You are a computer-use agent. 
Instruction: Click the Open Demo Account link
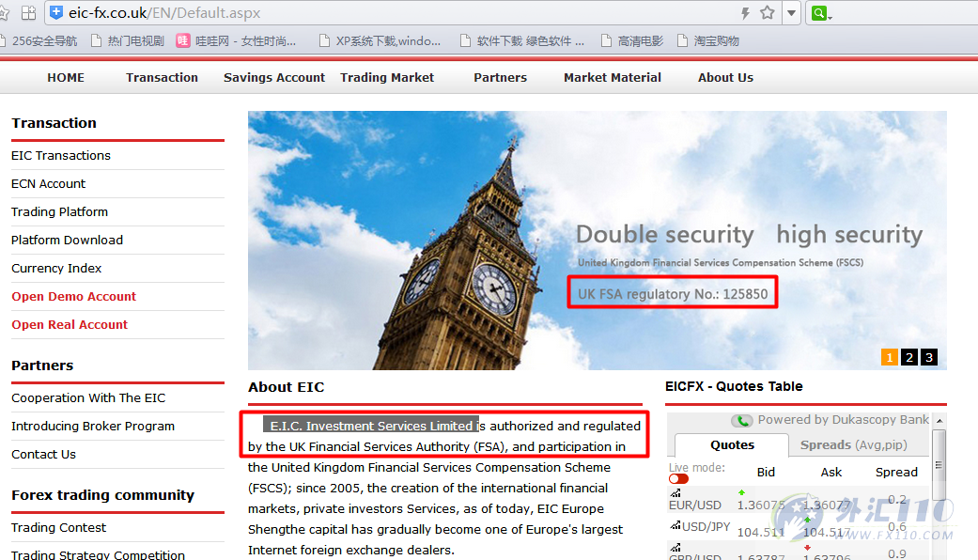73,297
